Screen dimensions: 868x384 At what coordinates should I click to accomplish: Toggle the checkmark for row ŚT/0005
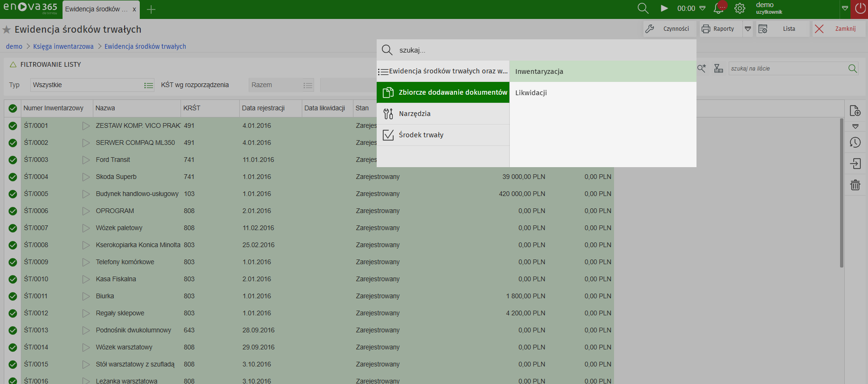(x=13, y=194)
